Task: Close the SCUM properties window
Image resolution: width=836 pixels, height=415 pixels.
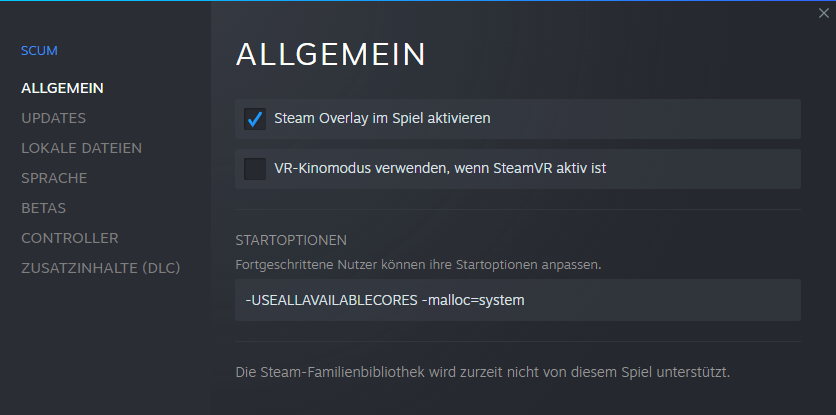Action: (822, 13)
